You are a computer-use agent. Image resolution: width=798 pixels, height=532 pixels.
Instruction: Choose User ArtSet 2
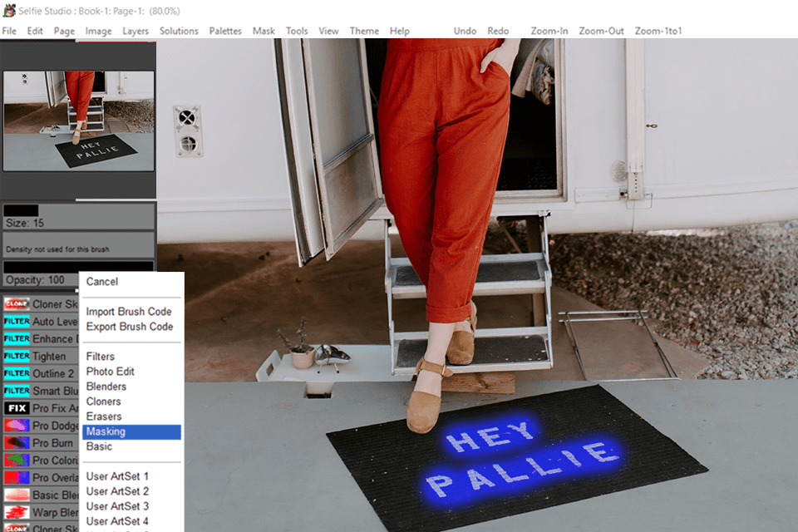[117, 491]
